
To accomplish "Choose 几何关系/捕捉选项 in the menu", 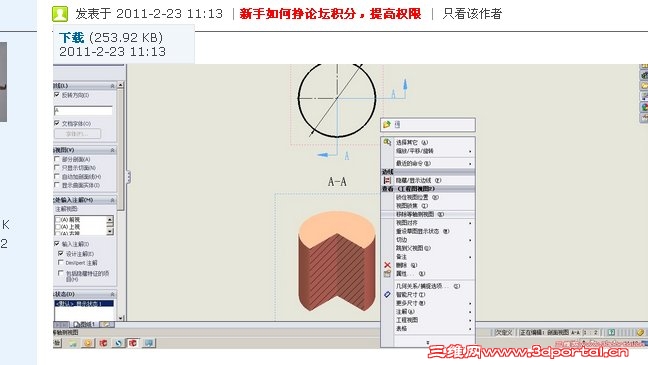I will (434, 286).
